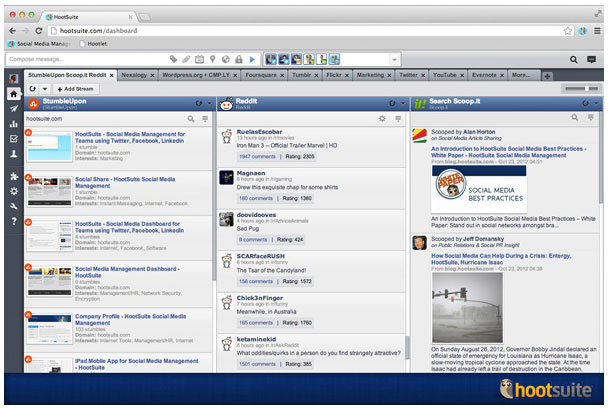Open Reddit stream preferences gear icon

pos(382,119)
